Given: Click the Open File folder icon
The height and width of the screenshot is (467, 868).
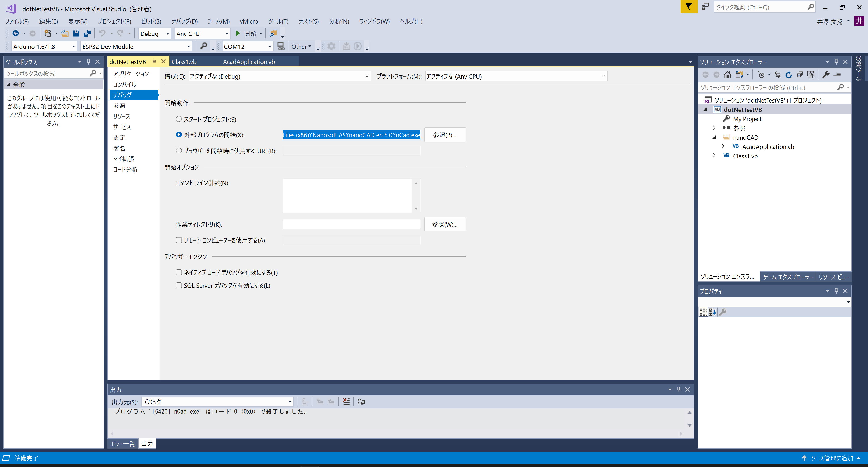Looking at the screenshot, I should tap(65, 33).
